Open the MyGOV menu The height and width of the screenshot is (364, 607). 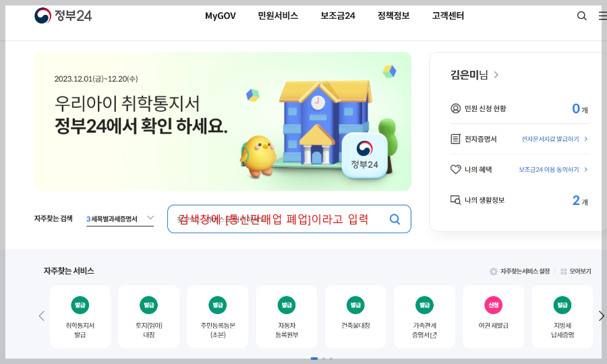(221, 16)
